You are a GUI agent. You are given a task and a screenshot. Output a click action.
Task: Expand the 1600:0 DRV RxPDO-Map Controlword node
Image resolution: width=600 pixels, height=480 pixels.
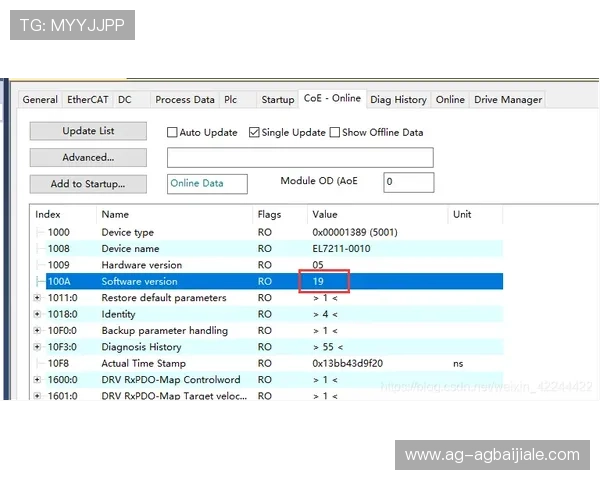(x=37, y=380)
